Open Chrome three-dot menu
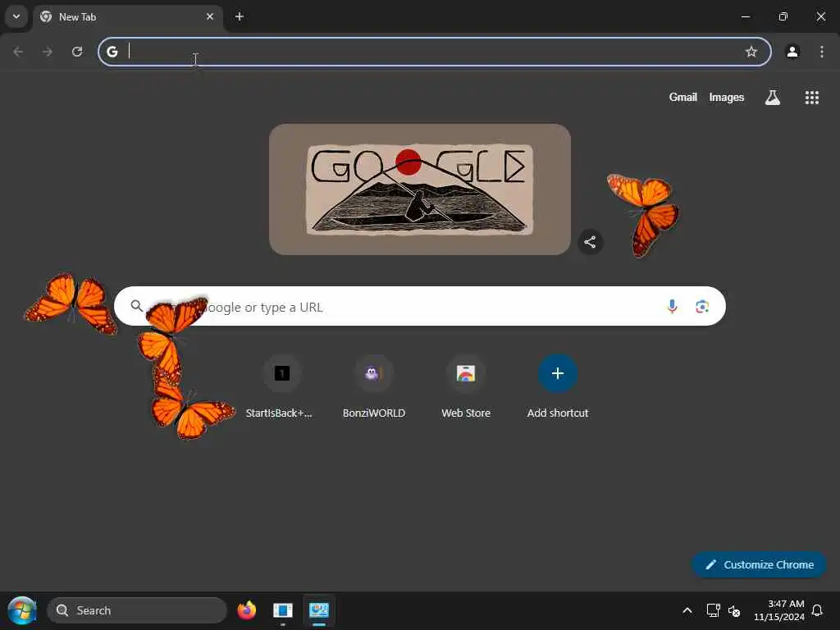 click(822, 52)
